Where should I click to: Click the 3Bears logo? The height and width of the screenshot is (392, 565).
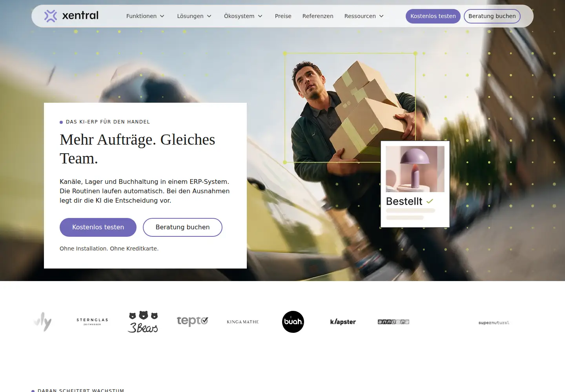pyautogui.click(x=143, y=322)
